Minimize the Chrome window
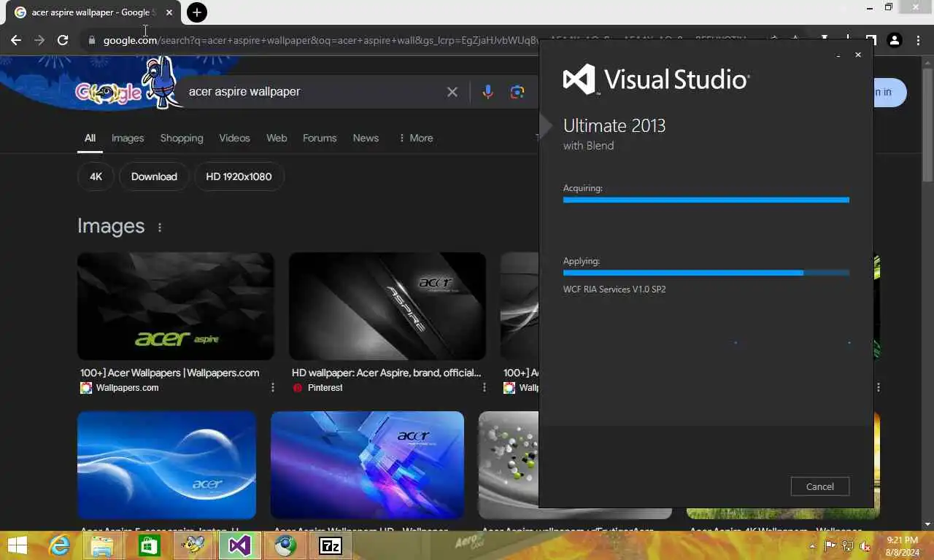The image size is (934, 560). click(x=870, y=8)
